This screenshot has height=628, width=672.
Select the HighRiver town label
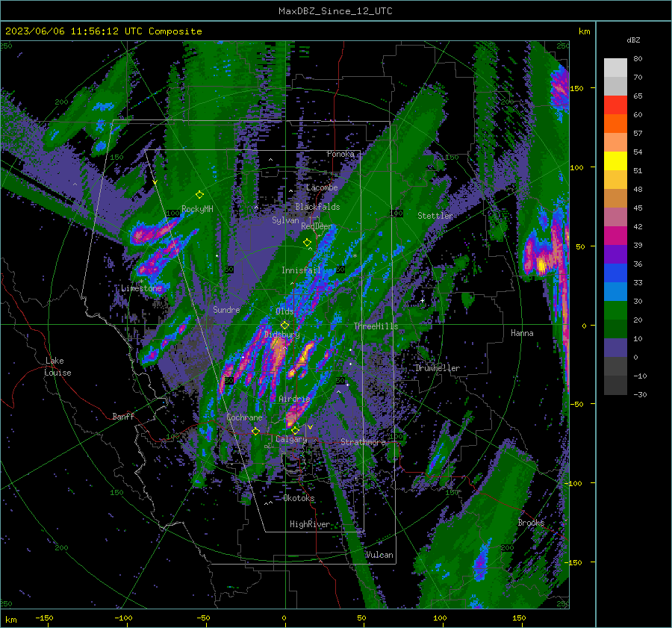pyautogui.click(x=310, y=524)
